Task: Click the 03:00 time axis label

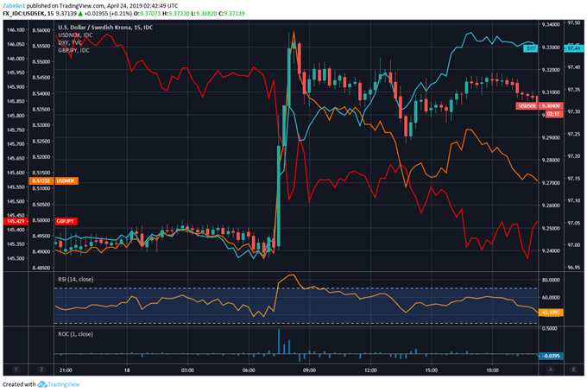Action: click(187, 370)
